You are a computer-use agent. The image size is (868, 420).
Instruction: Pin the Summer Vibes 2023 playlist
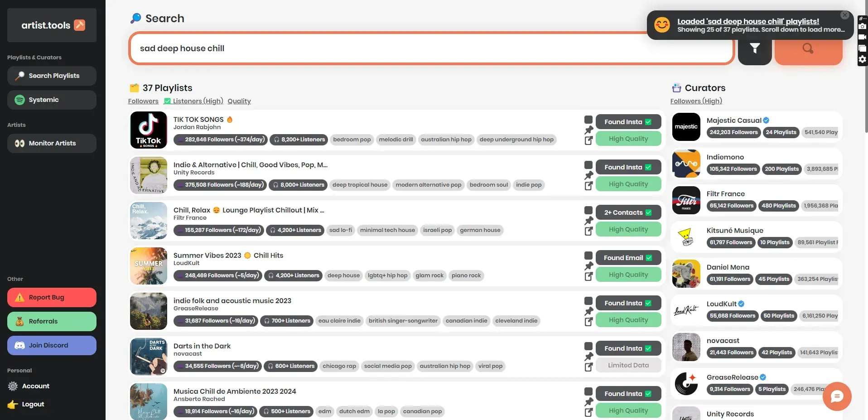pos(588,266)
